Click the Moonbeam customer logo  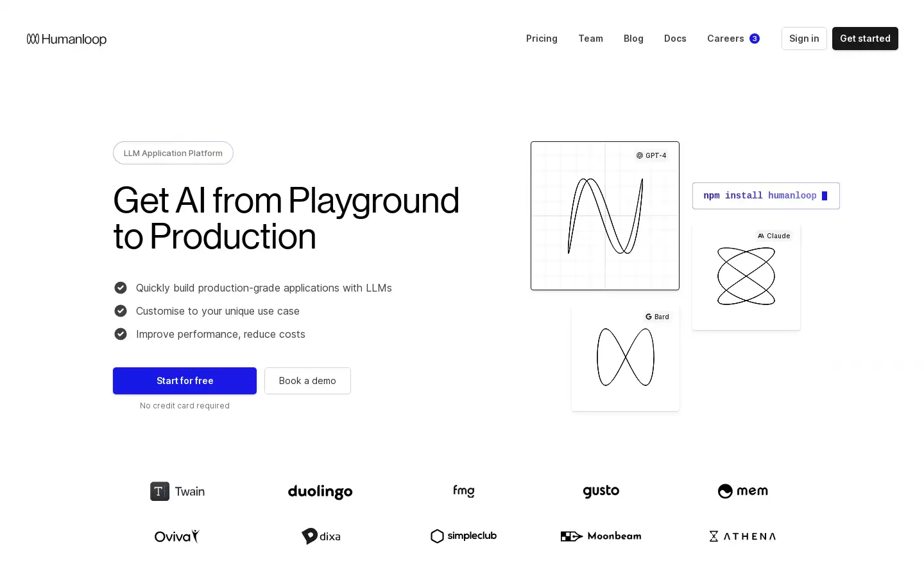click(601, 536)
